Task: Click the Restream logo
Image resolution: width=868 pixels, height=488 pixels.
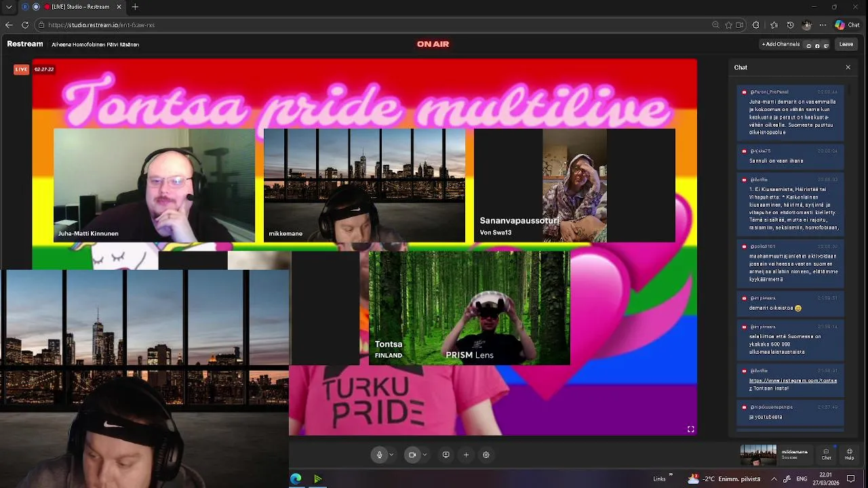Action: pyautogui.click(x=25, y=44)
